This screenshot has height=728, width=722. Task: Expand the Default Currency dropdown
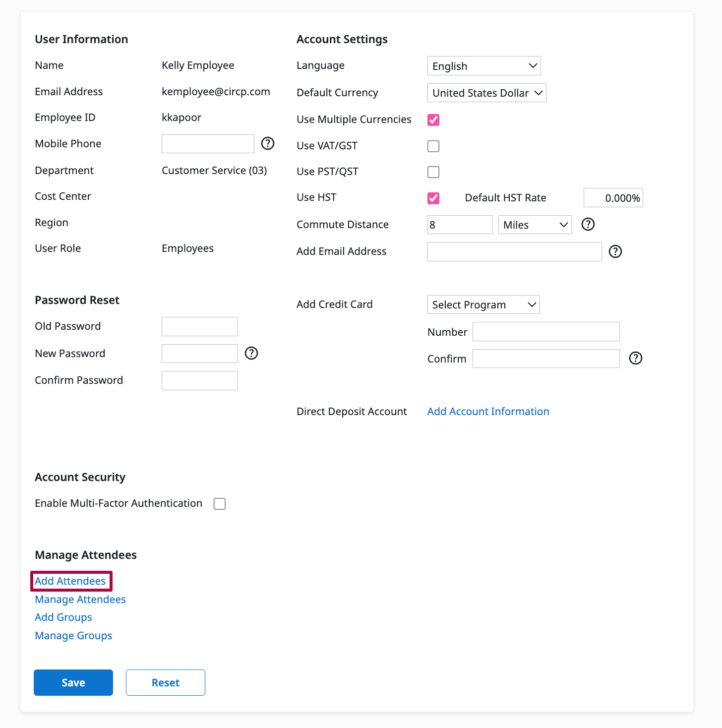(x=486, y=93)
